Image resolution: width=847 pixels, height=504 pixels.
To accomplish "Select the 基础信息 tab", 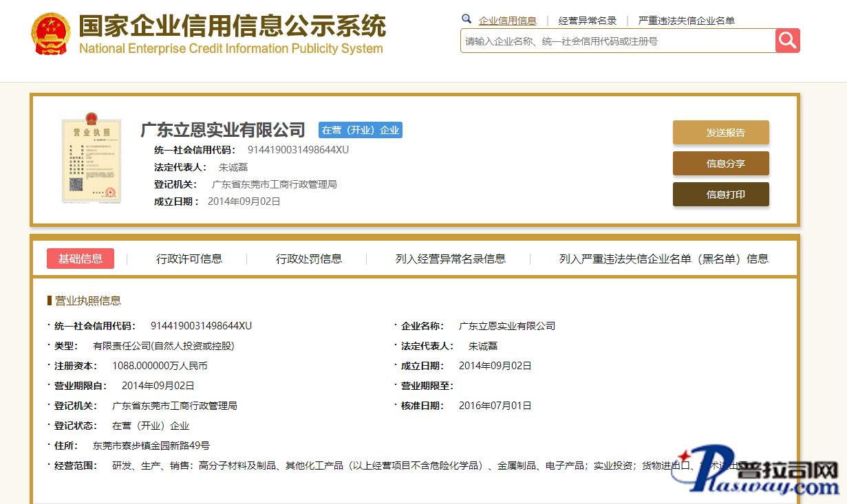I will [x=81, y=259].
